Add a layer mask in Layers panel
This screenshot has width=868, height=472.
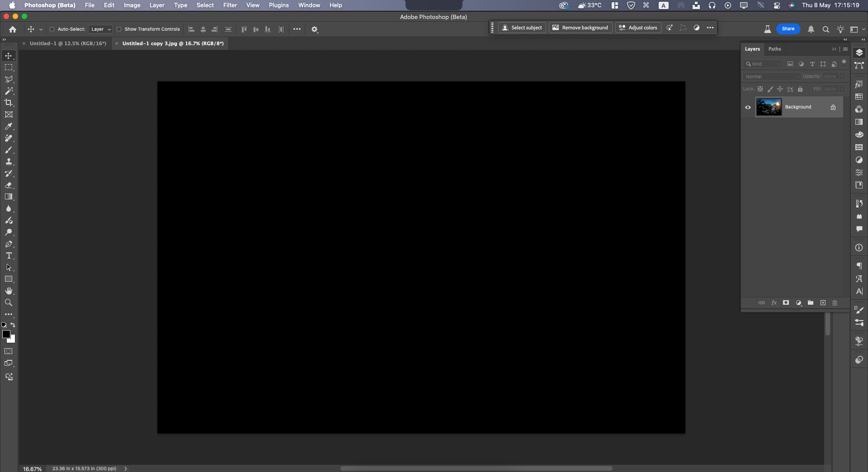786,303
